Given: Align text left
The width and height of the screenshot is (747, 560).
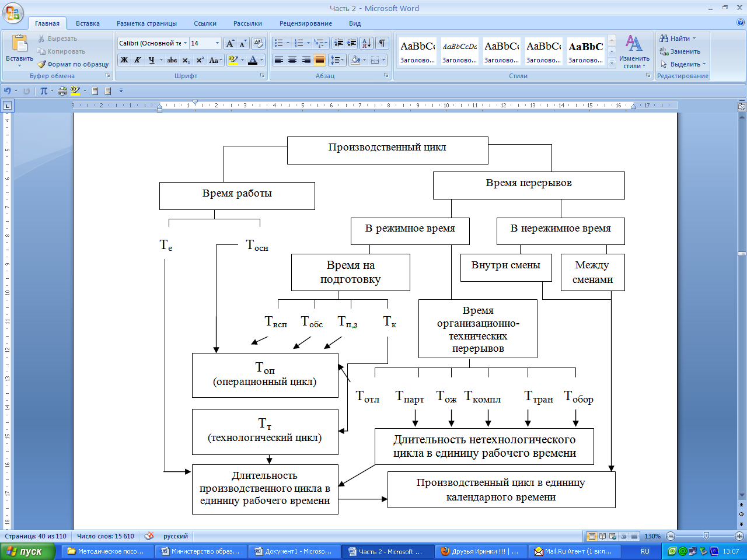Looking at the screenshot, I should pos(279,60).
